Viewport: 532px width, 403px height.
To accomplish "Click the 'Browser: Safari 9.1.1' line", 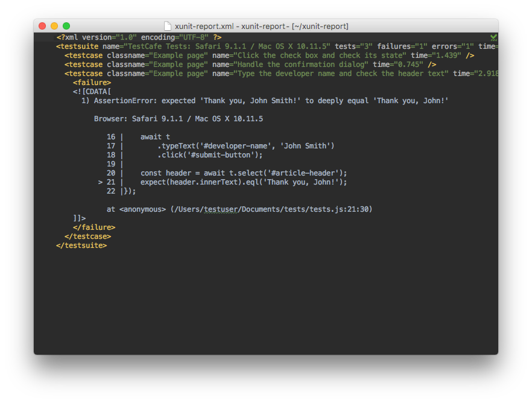I will [179, 119].
